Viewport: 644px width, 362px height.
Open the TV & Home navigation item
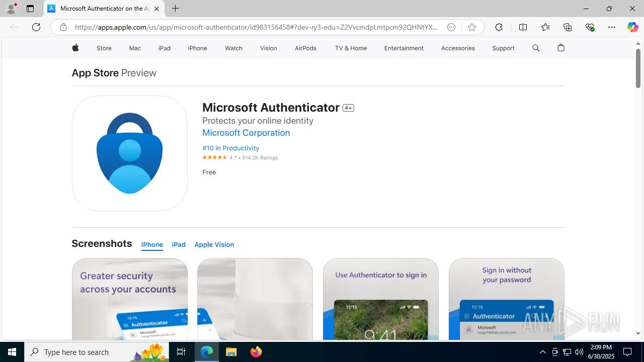(x=351, y=48)
